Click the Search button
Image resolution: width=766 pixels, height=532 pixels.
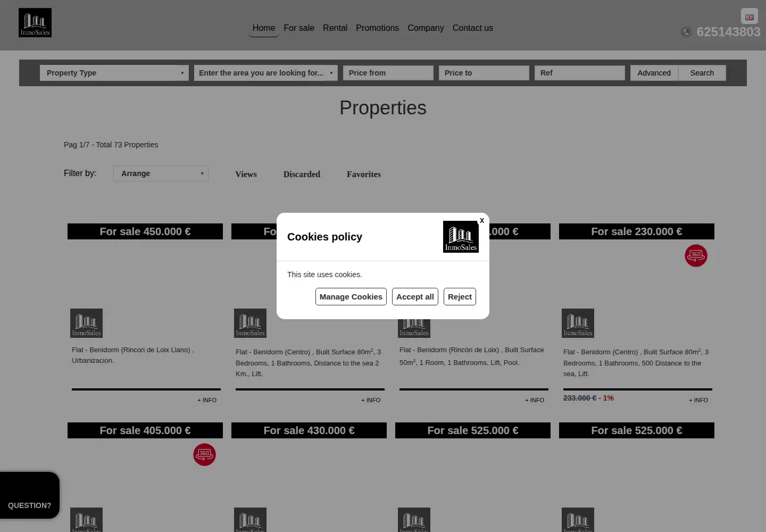pos(702,73)
